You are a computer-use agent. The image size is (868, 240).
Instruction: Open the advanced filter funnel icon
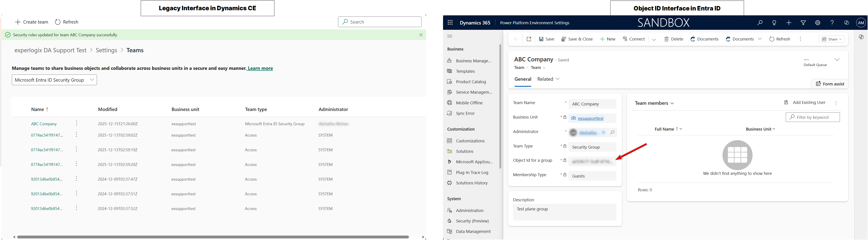803,23
